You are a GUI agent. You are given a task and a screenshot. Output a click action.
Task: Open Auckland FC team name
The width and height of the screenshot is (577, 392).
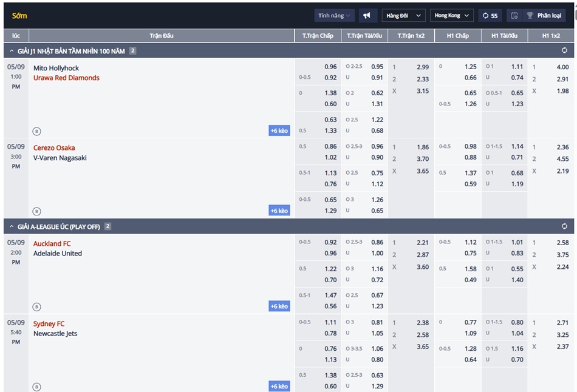click(x=52, y=244)
